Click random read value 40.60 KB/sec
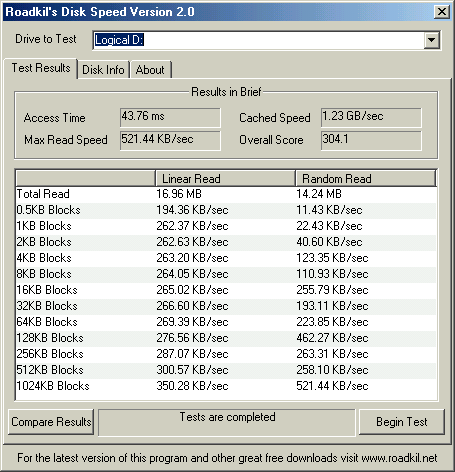 click(329, 242)
